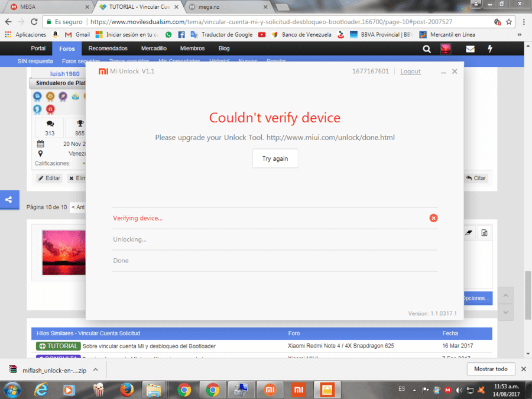This screenshot has width=532, height=399.
Task: Open the Banco de Venezuela bookmark
Action: pyautogui.click(x=301, y=35)
